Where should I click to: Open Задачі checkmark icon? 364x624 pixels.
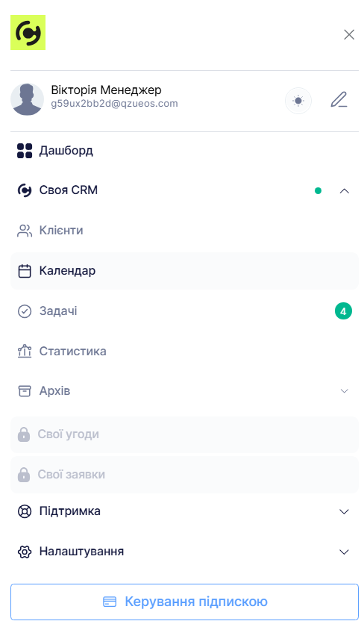(25, 311)
